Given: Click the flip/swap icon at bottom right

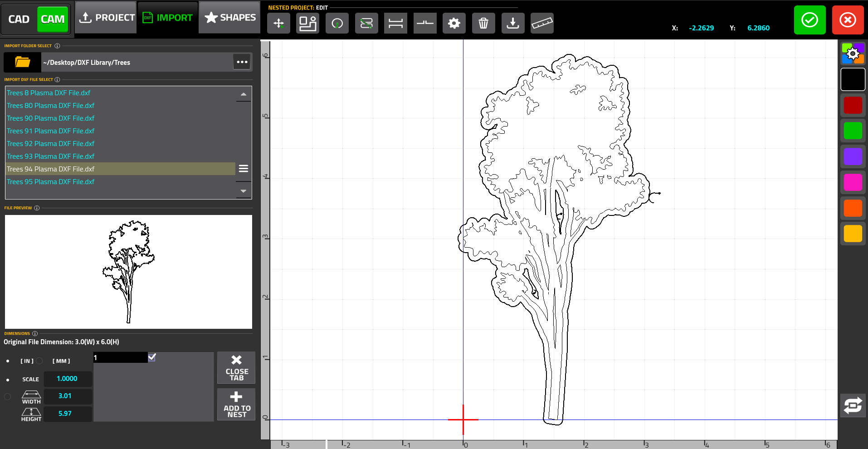Looking at the screenshot, I should 853,405.
